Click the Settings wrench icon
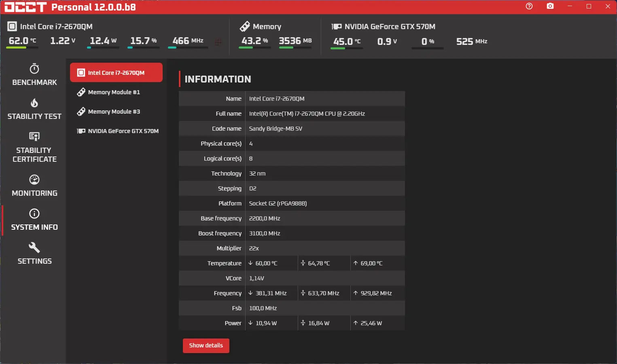Image resolution: width=617 pixels, height=364 pixels. [x=34, y=247]
